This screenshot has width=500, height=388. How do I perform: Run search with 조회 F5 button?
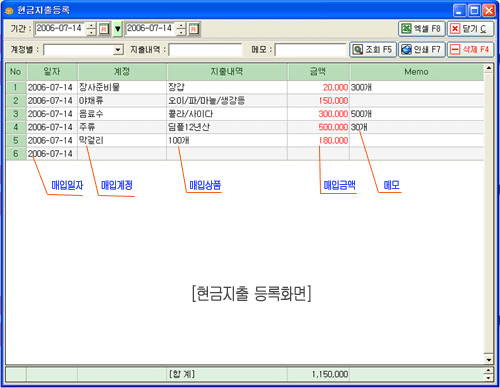pyautogui.click(x=373, y=50)
